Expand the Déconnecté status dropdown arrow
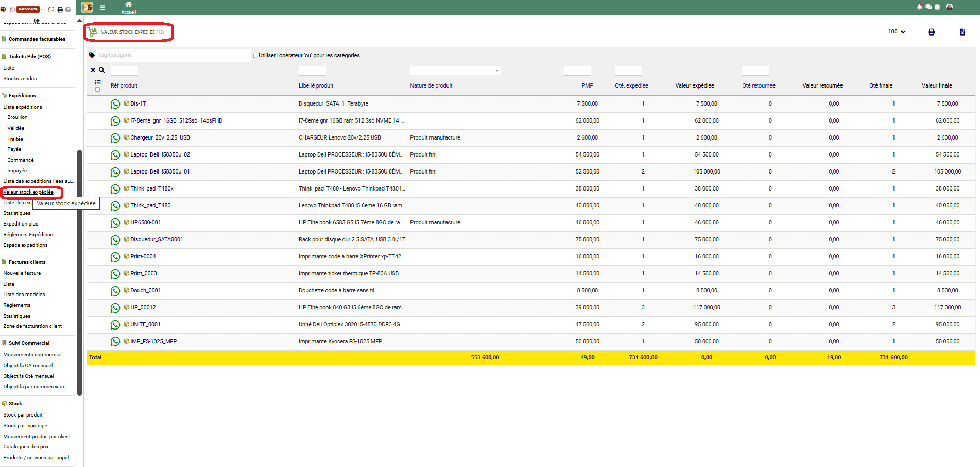 [x=42, y=9]
